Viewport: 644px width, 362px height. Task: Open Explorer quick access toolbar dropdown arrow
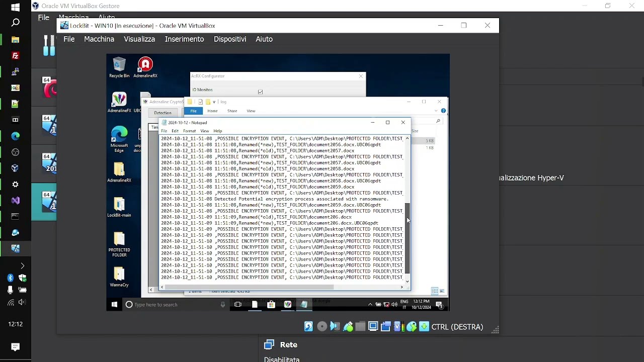214,102
